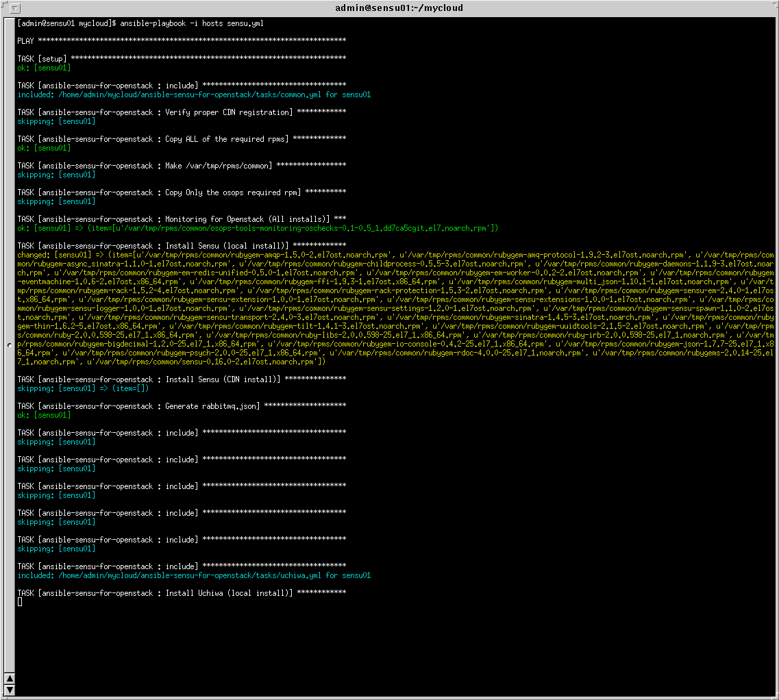Click the scrollbar down arrow button
Screen dimensions: 779x700
tap(10, 689)
